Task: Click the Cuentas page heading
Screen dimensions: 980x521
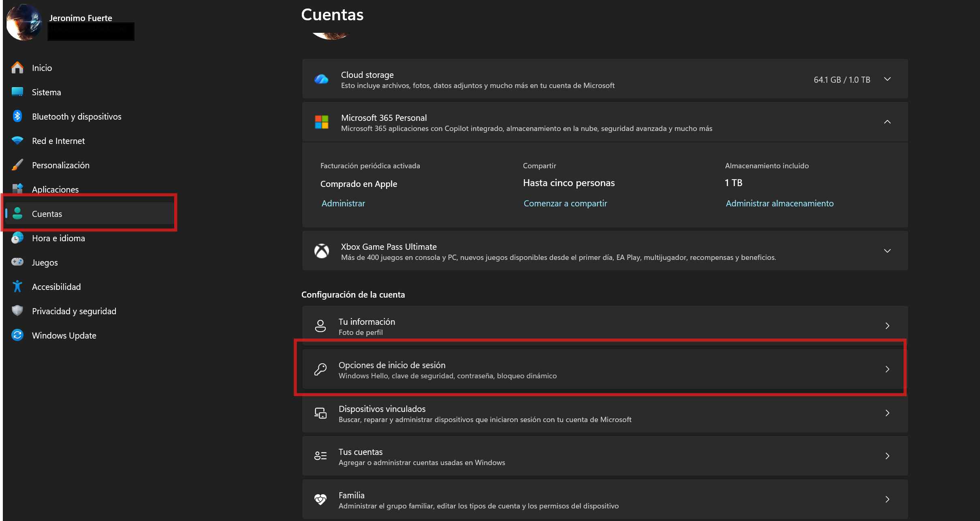Action: click(x=332, y=15)
